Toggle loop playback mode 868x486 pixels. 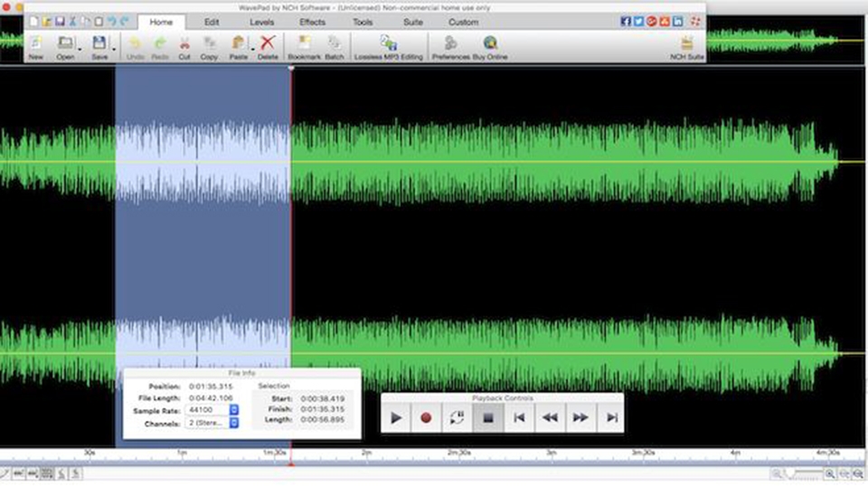(x=456, y=417)
